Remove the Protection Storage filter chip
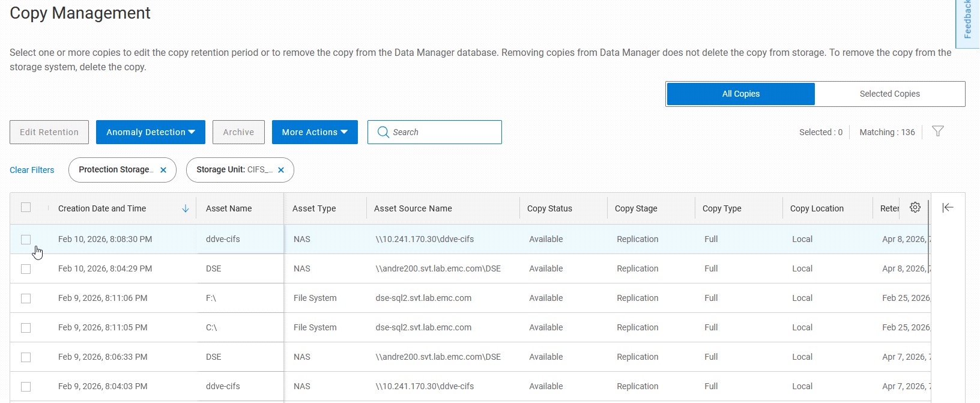 pos(163,170)
